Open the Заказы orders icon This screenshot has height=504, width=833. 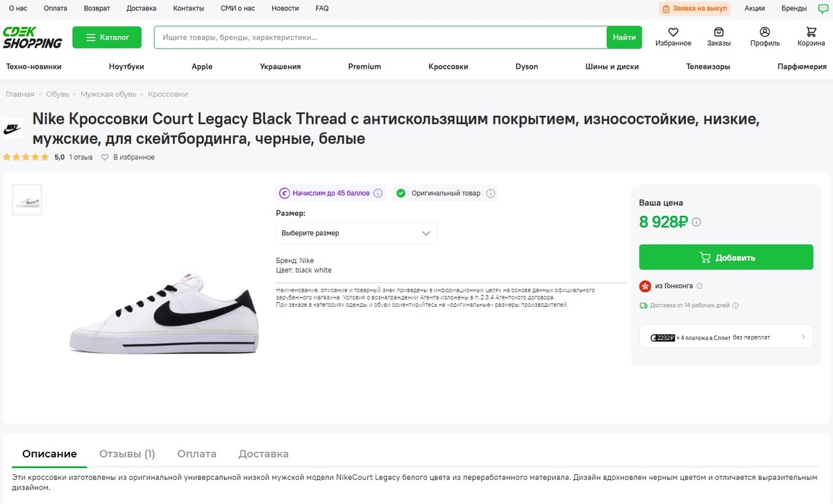pos(718,37)
